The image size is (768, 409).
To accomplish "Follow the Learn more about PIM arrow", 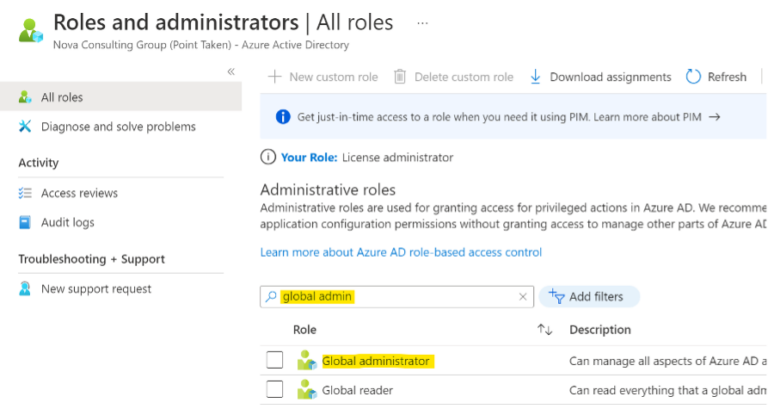I will pyautogui.click(x=715, y=117).
